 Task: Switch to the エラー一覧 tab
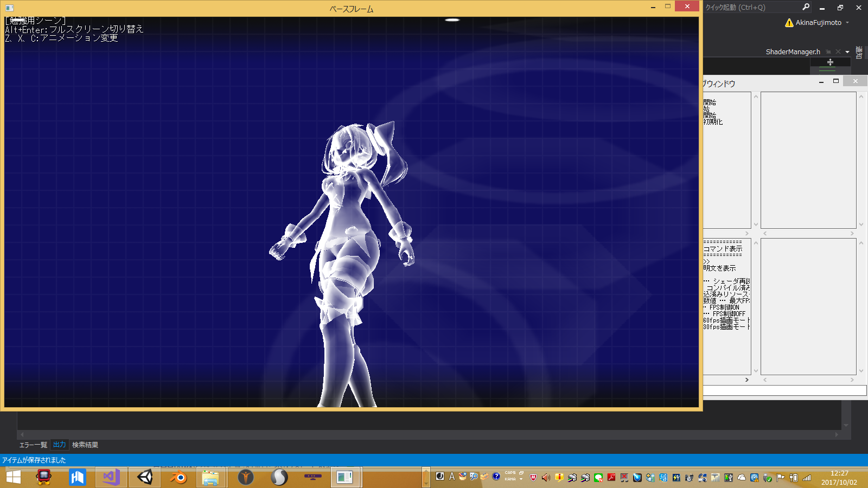coord(33,445)
